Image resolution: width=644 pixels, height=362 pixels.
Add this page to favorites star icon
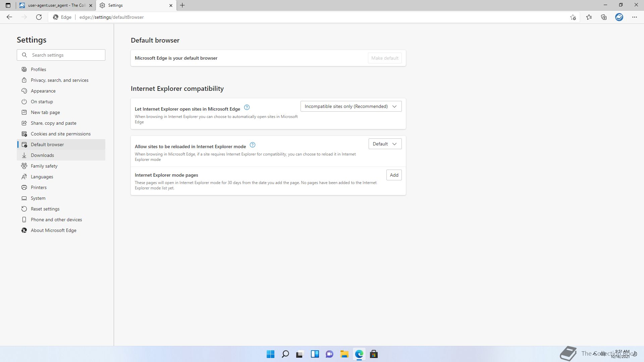pos(573,17)
